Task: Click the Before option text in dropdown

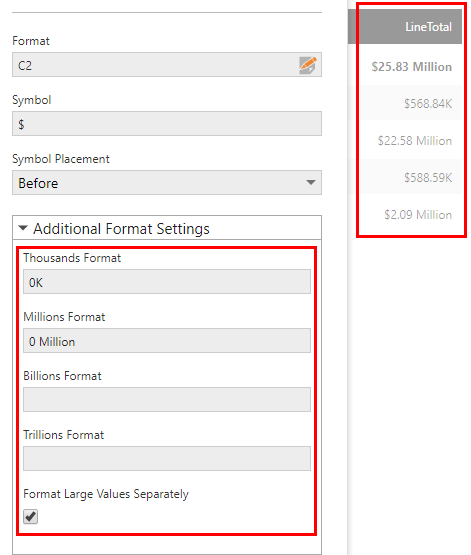Action: click(38, 183)
